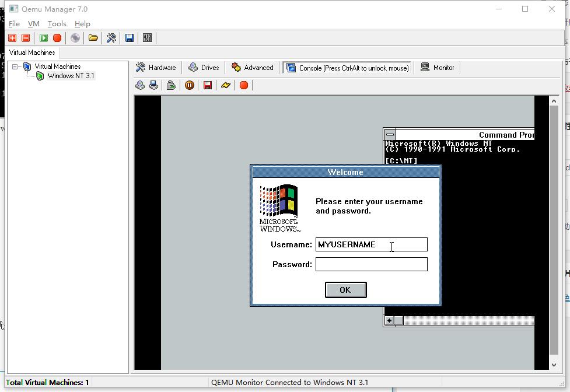The height and width of the screenshot is (392, 570).
Task: Click the Command Prompt system menu box
Action: [x=390, y=134]
